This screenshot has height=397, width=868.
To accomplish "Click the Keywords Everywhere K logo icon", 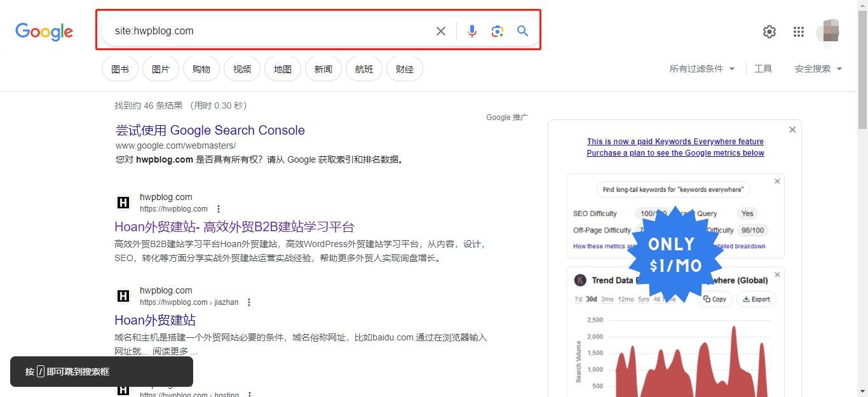I will point(580,280).
